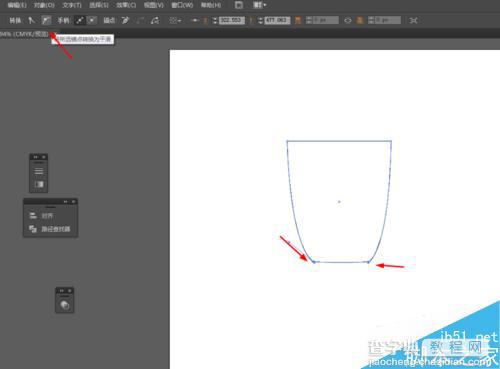This screenshot has height=369, width=500.
Task: Open the 效果(C) menu
Action: pyautogui.click(x=126, y=5)
